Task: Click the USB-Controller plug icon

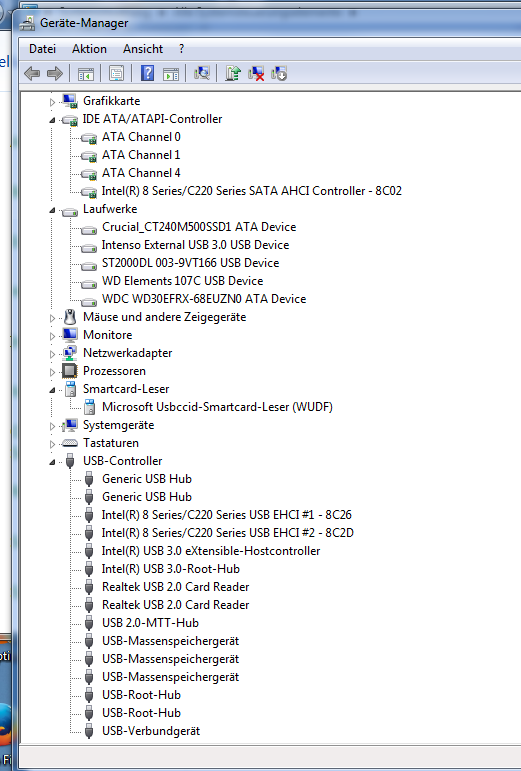Action: tap(70, 461)
